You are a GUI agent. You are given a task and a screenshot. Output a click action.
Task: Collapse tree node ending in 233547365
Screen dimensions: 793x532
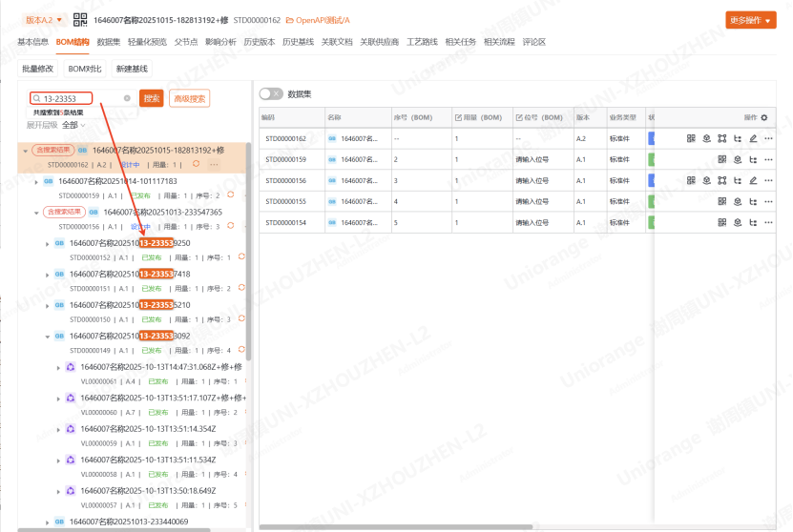click(x=36, y=213)
